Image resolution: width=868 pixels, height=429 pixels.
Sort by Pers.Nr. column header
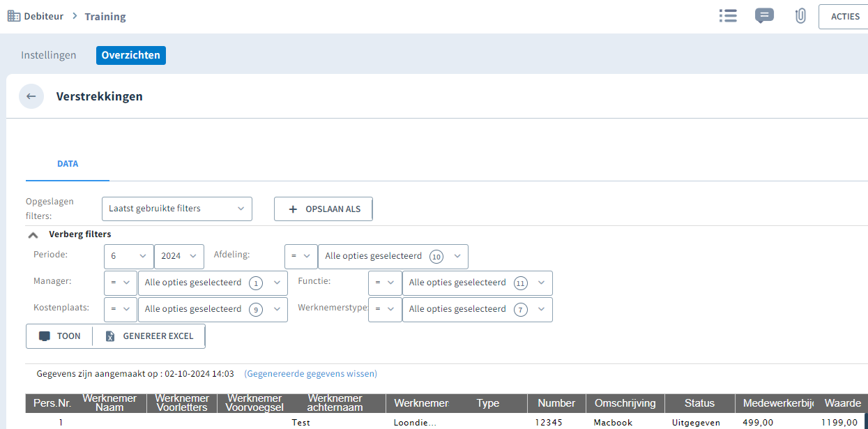click(52, 403)
